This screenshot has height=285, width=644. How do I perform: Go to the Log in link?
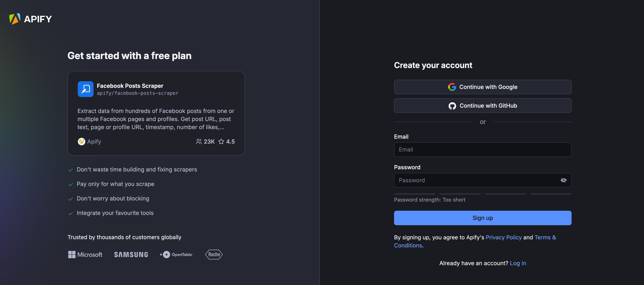[x=518, y=263]
